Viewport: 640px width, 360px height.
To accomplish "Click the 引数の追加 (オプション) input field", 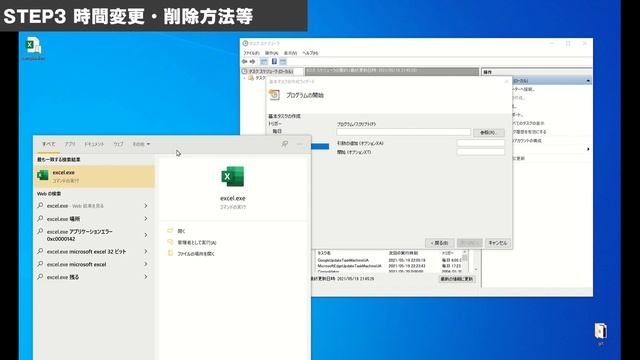I will (x=480, y=143).
